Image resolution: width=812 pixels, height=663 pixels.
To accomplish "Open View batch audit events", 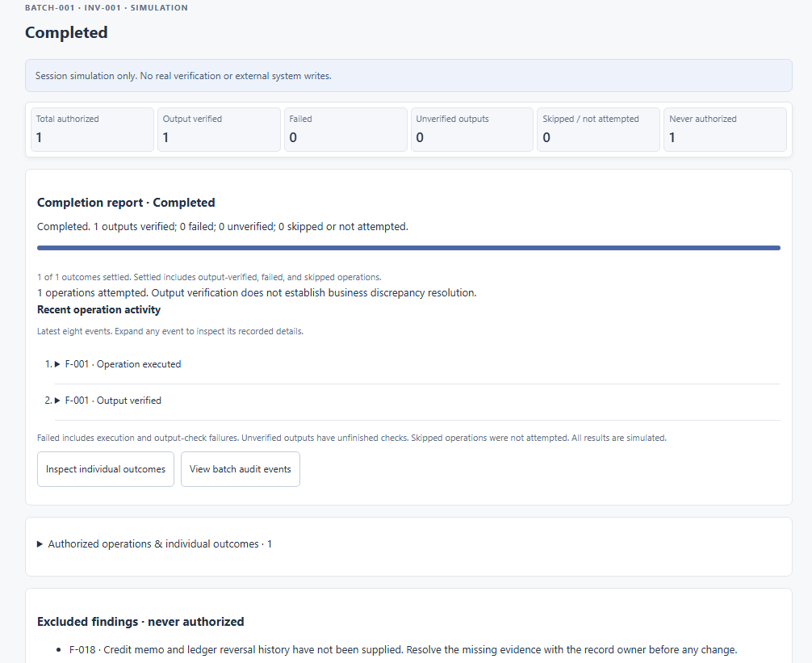I will coord(241,469).
